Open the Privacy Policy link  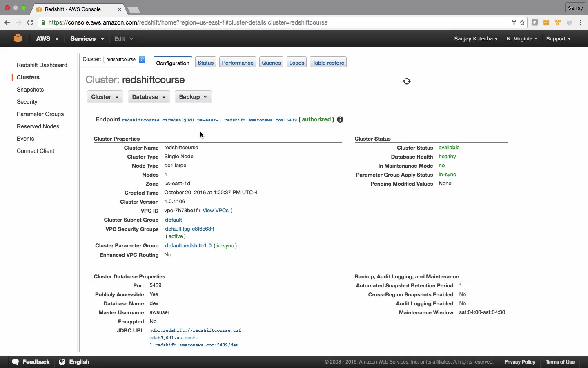(x=520, y=362)
